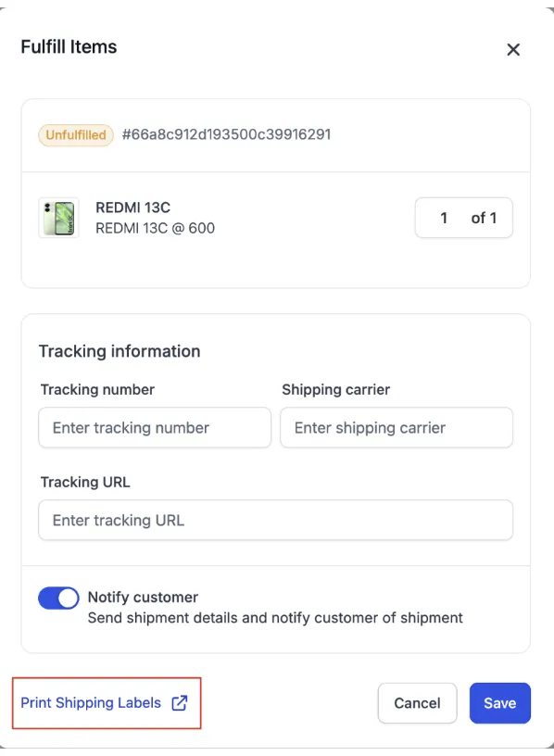Focus the Enter tracking number field
This screenshot has height=756, width=554.
click(155, 428)
